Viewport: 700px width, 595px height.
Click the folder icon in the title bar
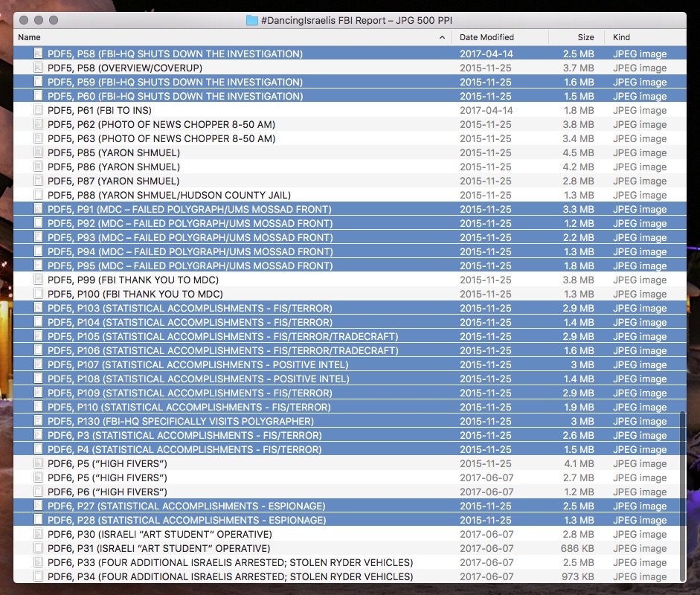(x=251, y=21)
